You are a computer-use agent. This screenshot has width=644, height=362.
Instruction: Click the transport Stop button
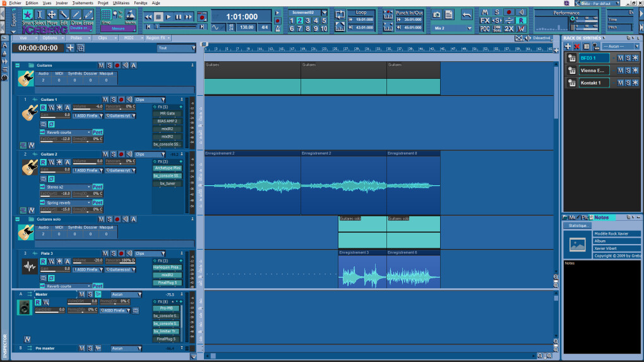(x=158, y=17)
